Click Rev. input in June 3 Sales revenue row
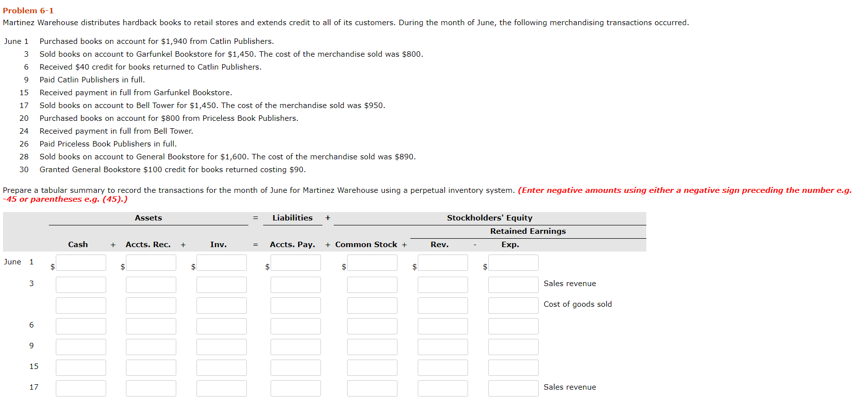Screen dimensions: 868x401 coord(443,285)
